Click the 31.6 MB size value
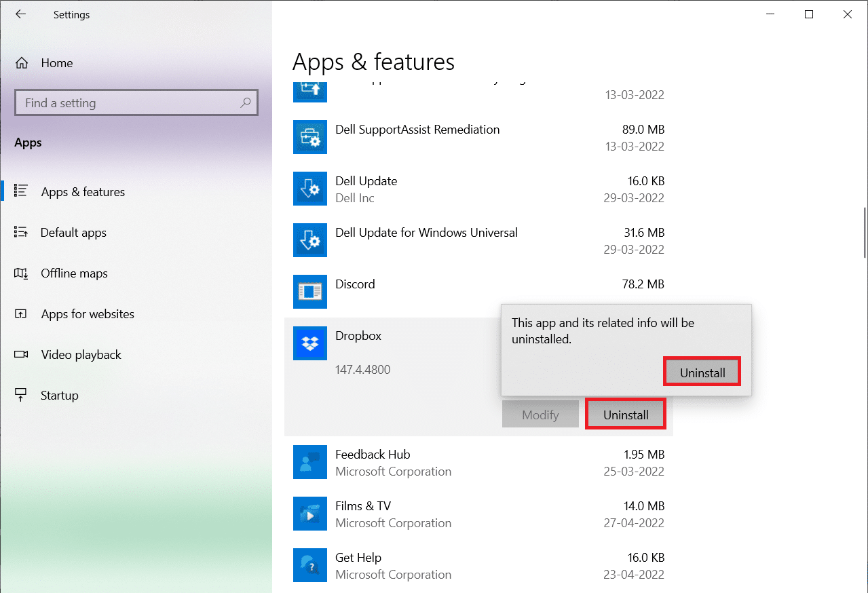Viewport: 868px width, 593px height. (643, 233)
